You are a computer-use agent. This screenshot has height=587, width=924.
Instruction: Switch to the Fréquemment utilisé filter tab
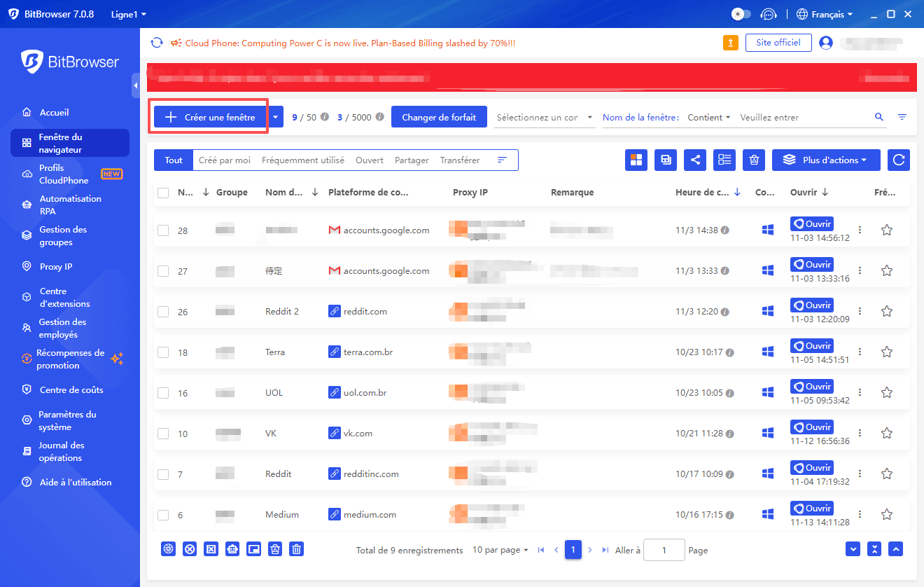(303, 160)
